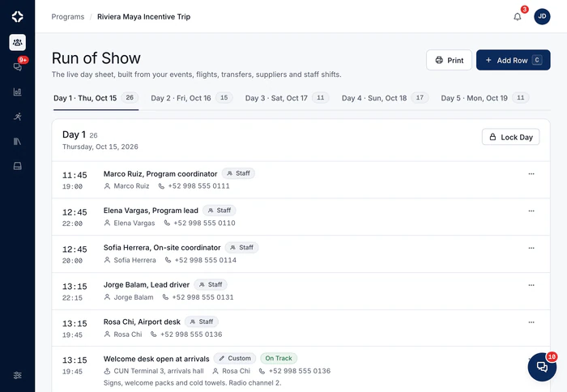
Task: Click the 11:45 start time
Action: [75, 176]
